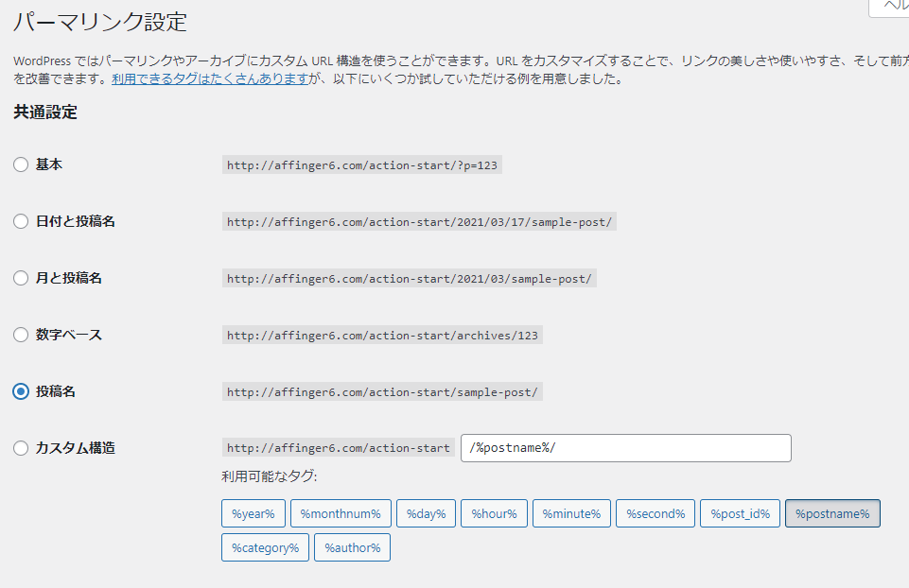
Task: Select the 投稿名 radio button
Action: tap(21, 391)
